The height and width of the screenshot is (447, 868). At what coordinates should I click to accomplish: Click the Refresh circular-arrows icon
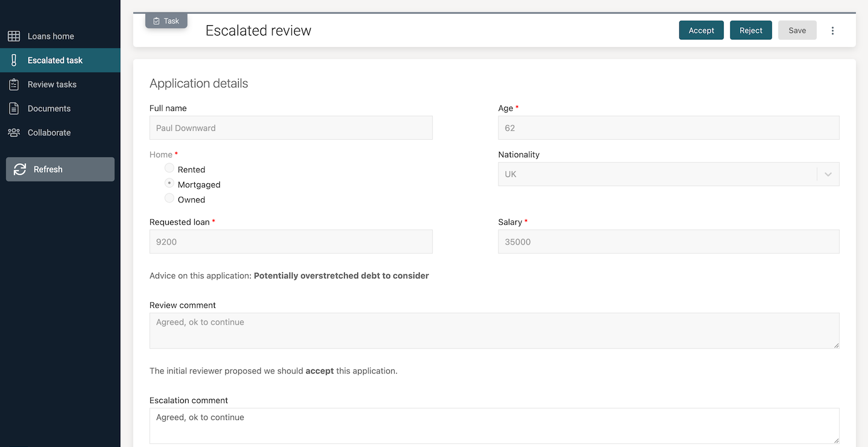[20, 169]
